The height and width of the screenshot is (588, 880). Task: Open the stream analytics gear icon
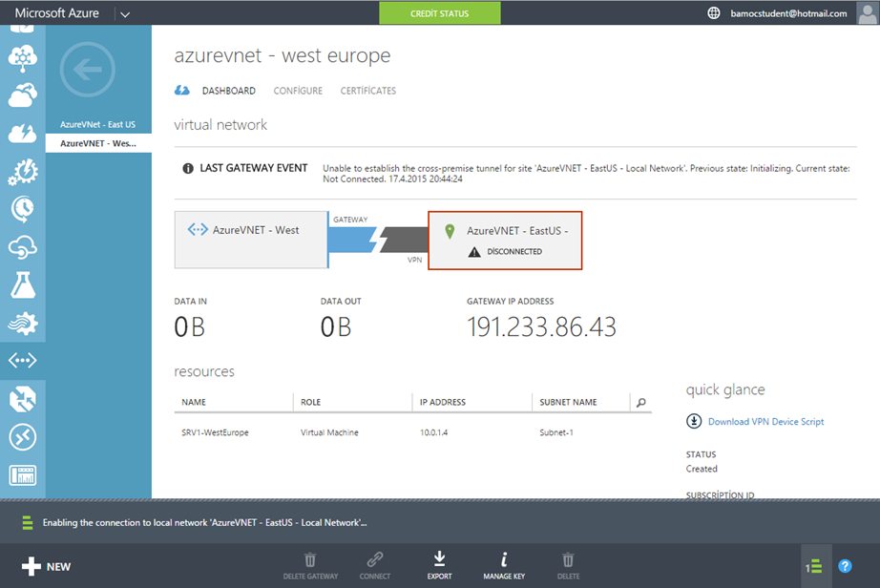click(x=23, y=323)
